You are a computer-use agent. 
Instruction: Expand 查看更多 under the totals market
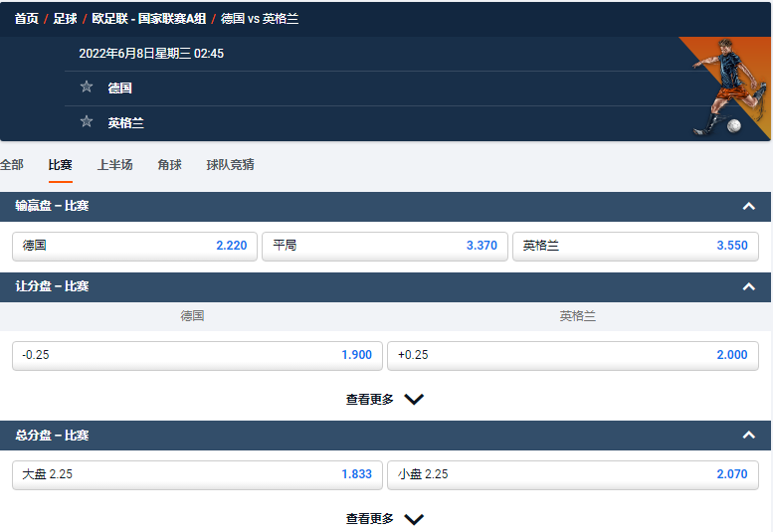point(385,519)
